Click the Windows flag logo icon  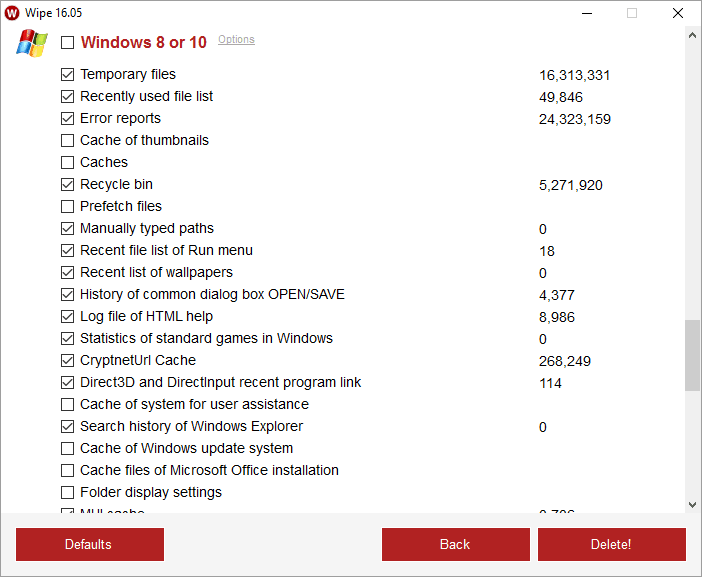32,43
